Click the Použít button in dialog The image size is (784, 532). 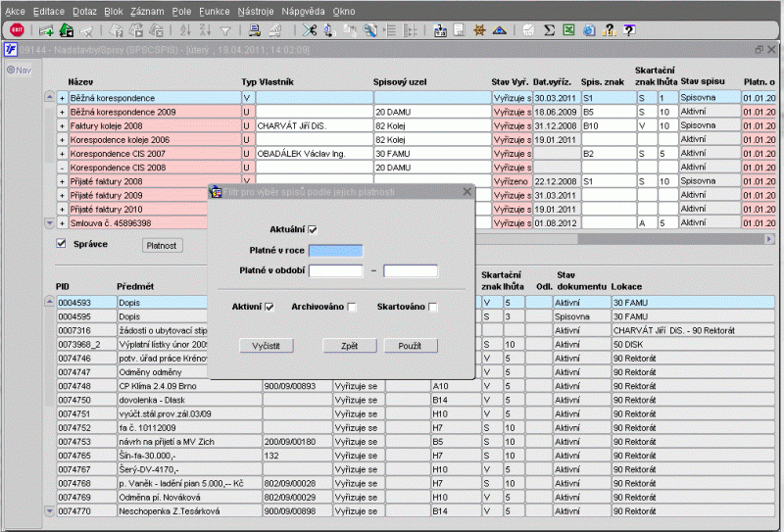tap(410, 346)
